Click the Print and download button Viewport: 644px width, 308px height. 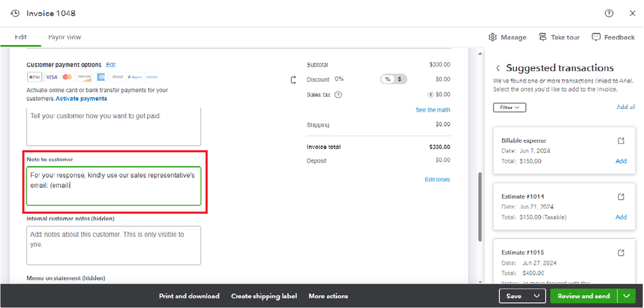coord(189,296)
